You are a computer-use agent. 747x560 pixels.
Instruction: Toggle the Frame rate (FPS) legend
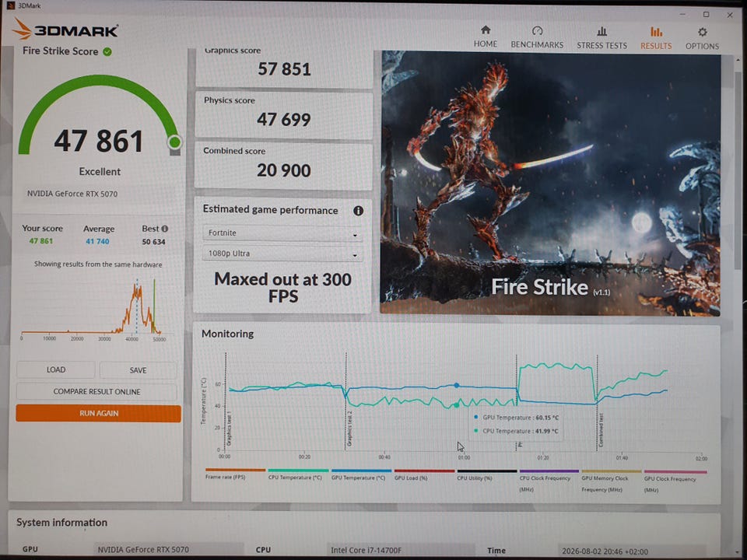pos(235,474)
